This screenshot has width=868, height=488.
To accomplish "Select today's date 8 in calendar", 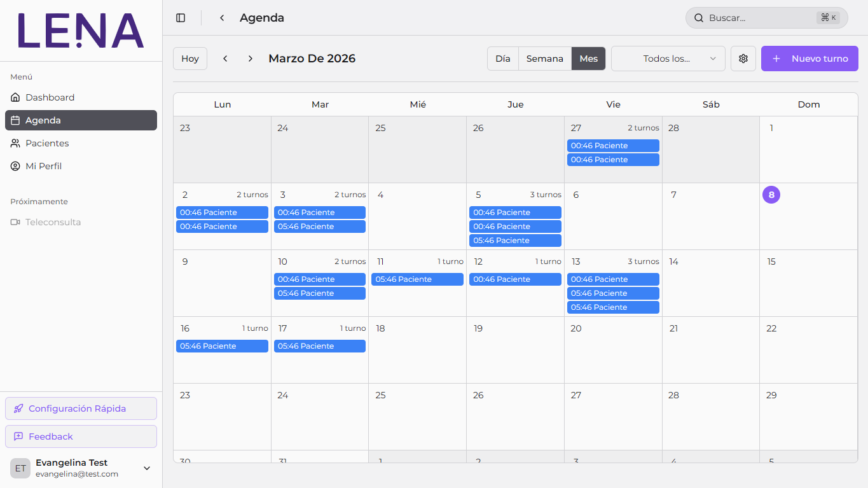I will click(x=771, y=195).
